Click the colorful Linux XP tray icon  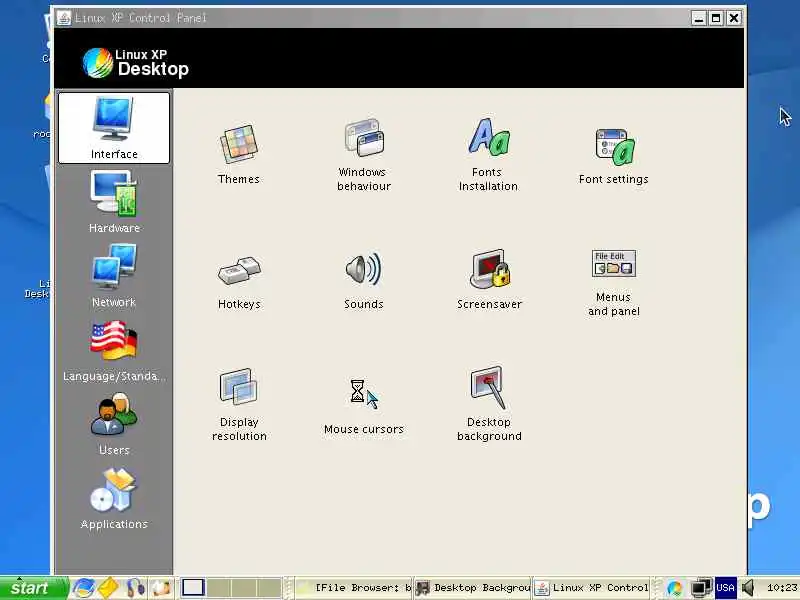coord(674,588)
